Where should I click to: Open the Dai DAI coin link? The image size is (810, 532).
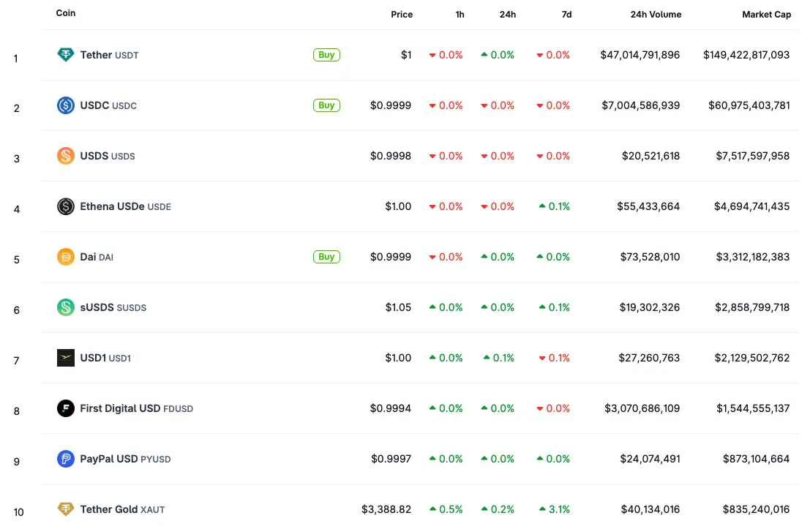(97, 257)
